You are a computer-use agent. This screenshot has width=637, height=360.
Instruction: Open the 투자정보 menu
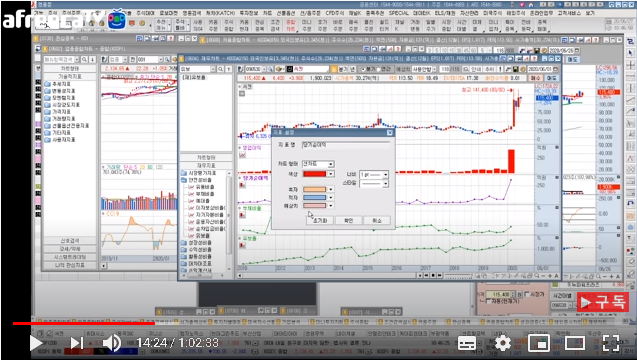(x=249, y=13)
